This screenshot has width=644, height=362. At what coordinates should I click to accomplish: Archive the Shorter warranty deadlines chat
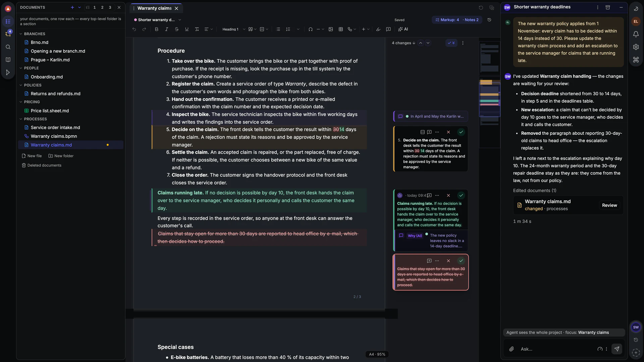coord(608,7)
